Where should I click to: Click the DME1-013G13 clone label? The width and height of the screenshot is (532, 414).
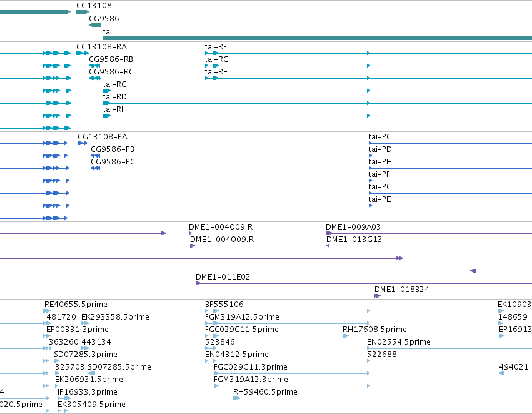point(354,240)
